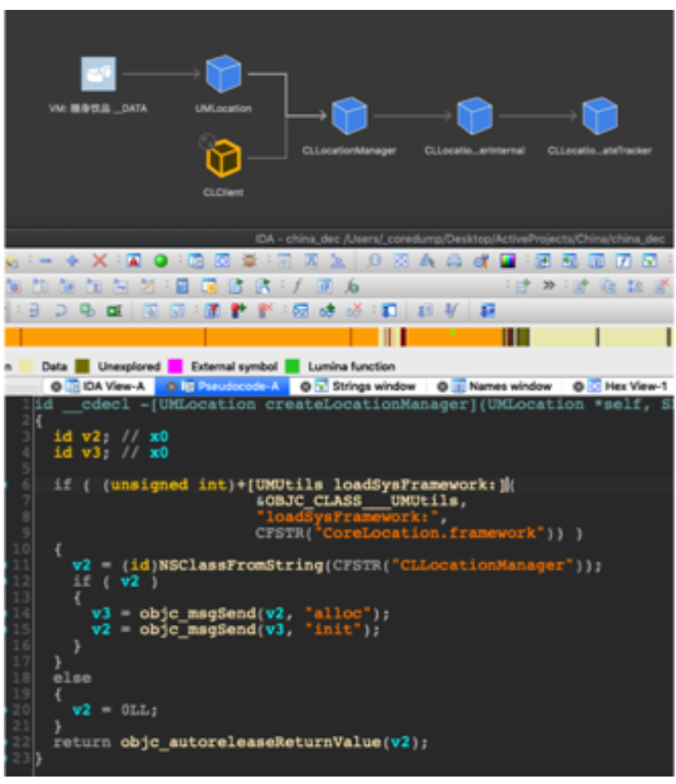Select the VM __DATA node icon
The image size is (676, 784).
point(98,74)
